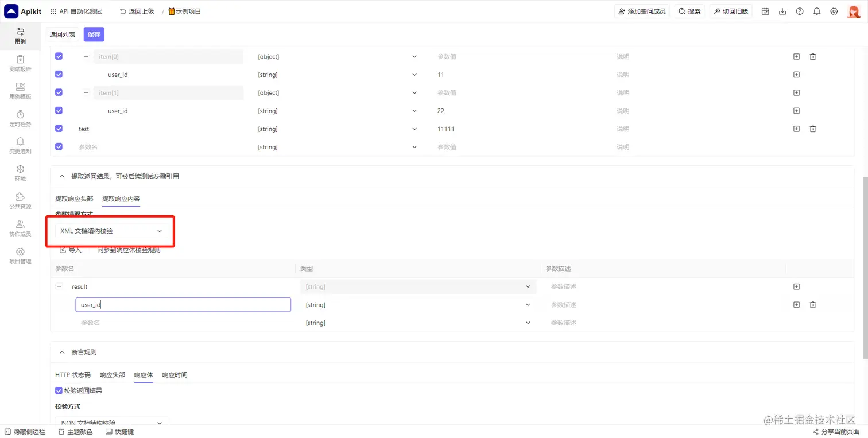
Task: Open 定时任务 in the sidebar
Action: pos(20,118)
